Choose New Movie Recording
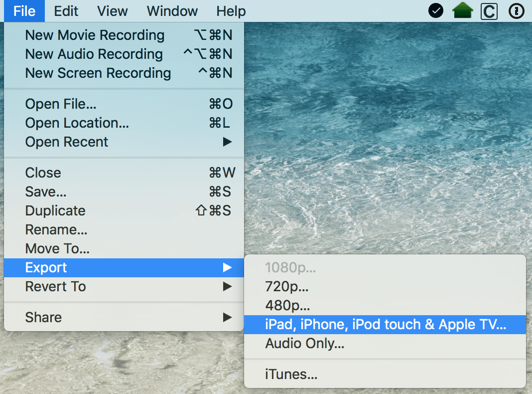Image resolution: width=532 pixels, height=394 pixels. [124, 35]
